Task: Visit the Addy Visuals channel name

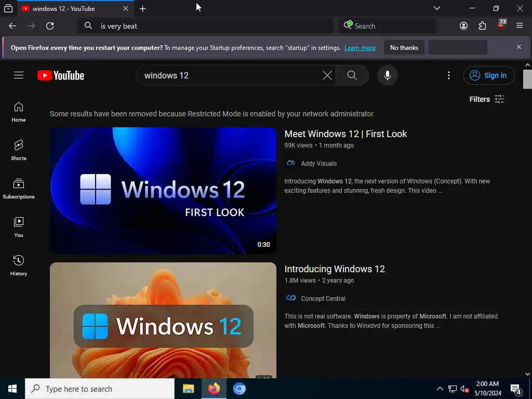Action: click(318, 163)
